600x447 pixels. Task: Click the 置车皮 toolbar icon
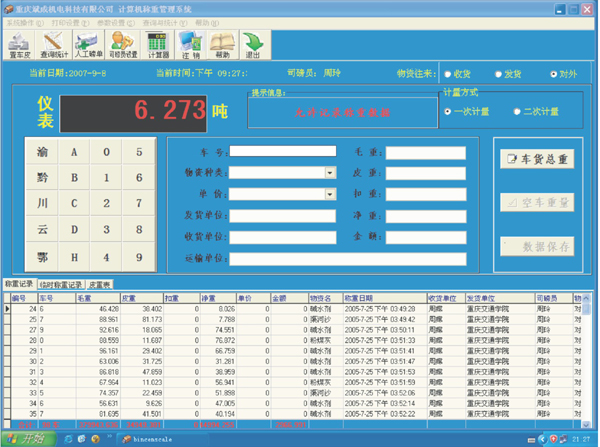point(20,45)
